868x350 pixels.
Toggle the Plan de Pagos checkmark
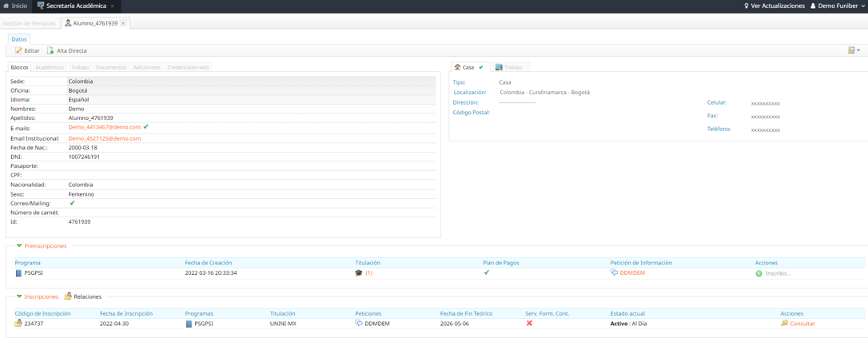(487, 272)
